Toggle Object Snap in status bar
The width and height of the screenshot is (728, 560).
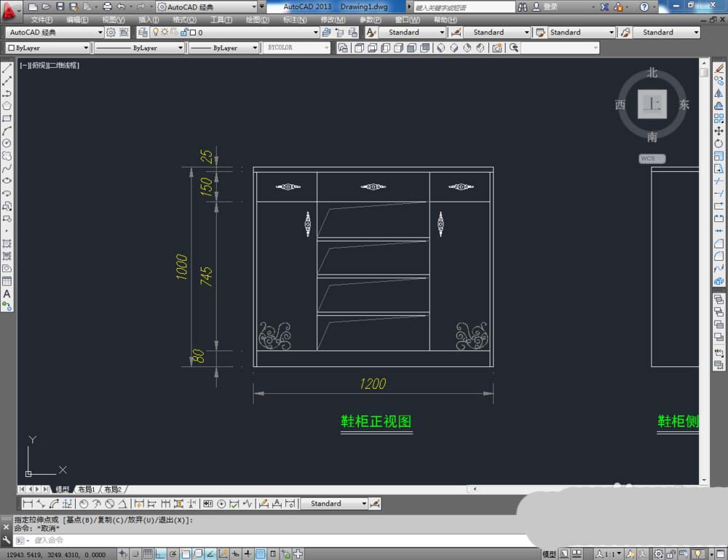point(185,553)
